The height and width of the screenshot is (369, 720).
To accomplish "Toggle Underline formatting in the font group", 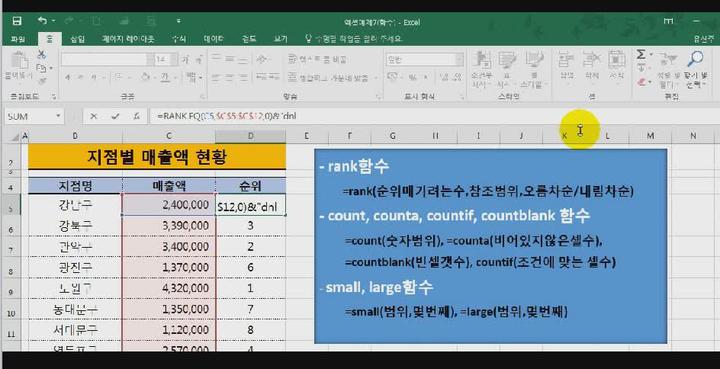I will click(x=94, y=77).
